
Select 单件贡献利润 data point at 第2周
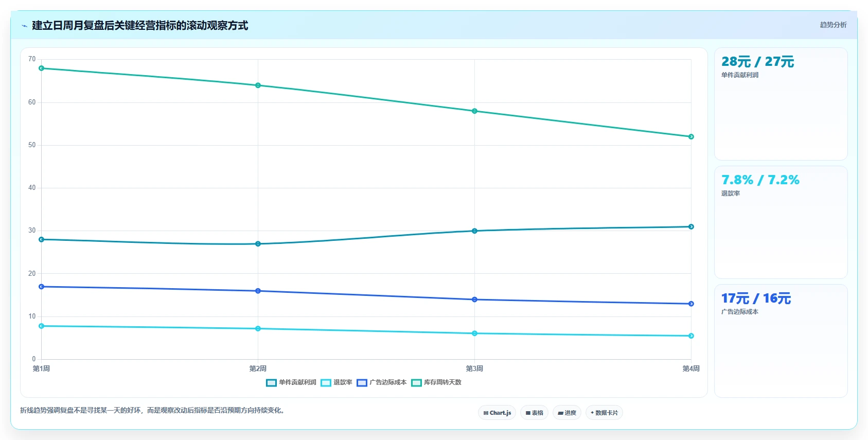click(258, 244)
